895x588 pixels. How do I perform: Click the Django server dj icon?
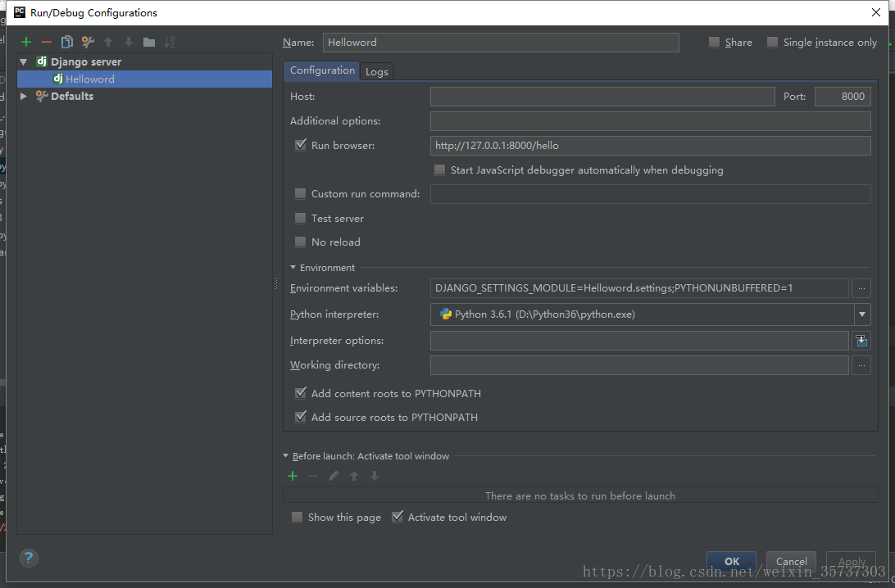[x=42, y=61]
